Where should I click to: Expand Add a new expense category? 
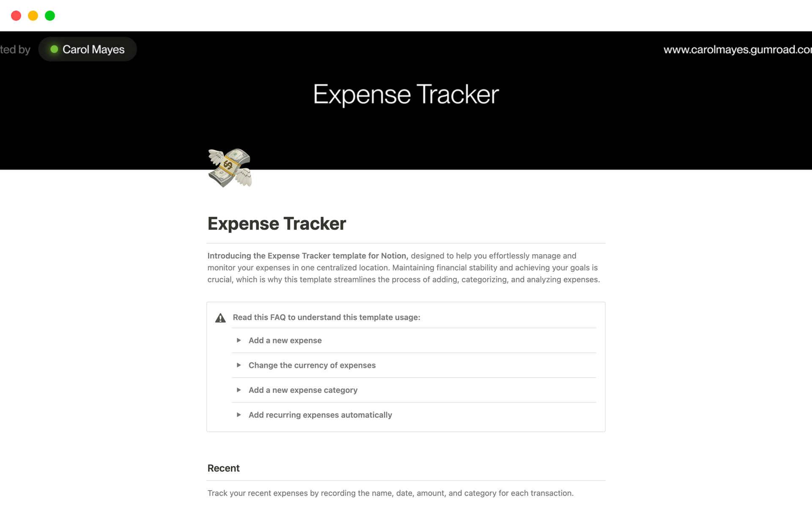tap(238, 389)
